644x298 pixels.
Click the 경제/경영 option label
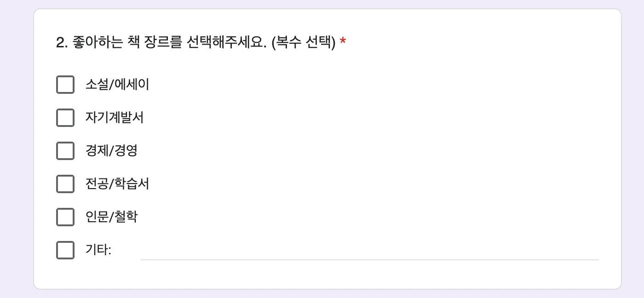tap(111, 151)
